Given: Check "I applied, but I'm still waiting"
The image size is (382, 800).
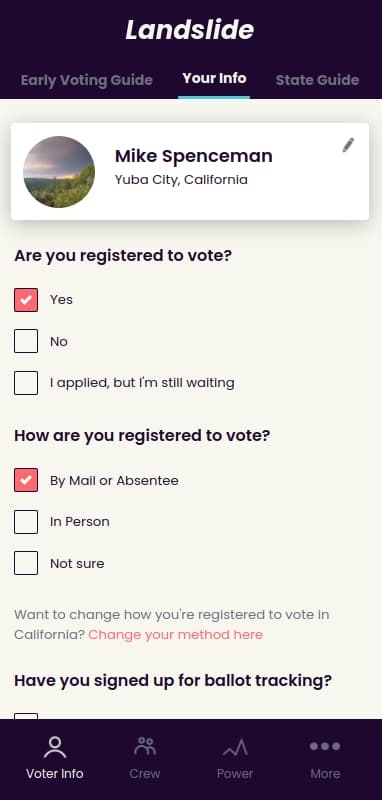Looking at the screenshot, I should (26, 383).
